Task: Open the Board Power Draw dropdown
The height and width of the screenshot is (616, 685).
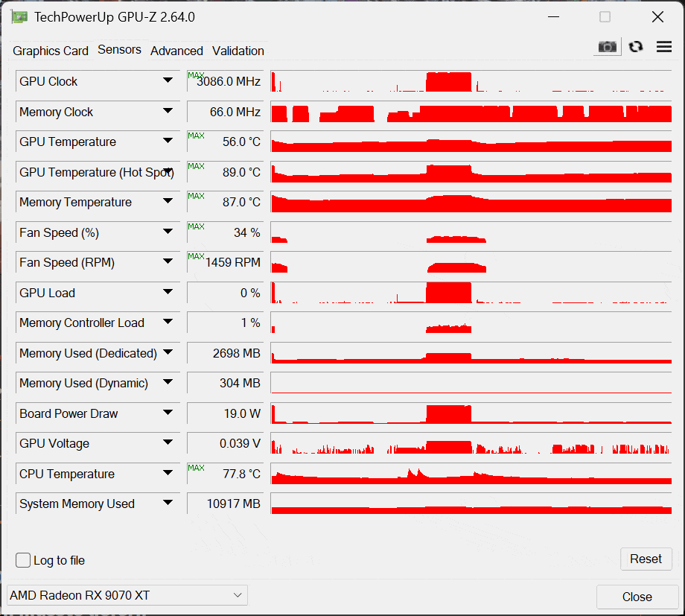Action: click(x=168, y=413)
